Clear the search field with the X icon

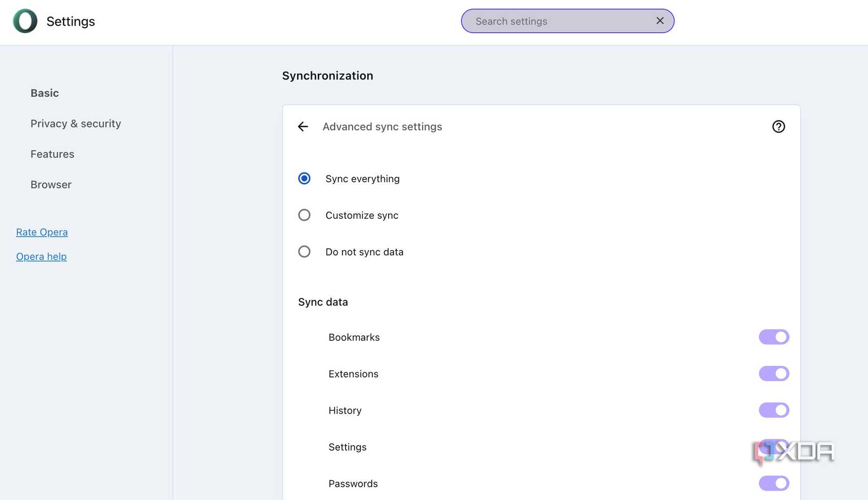pos(660,21)
